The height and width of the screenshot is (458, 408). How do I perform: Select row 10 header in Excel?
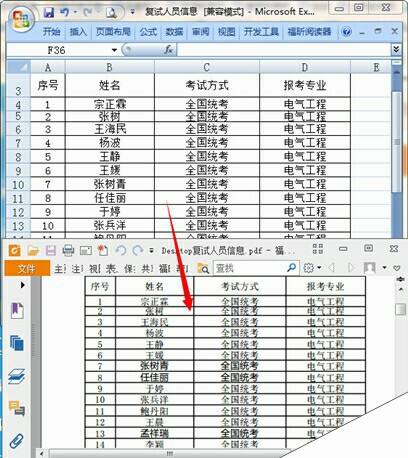(x=18, y=184)
